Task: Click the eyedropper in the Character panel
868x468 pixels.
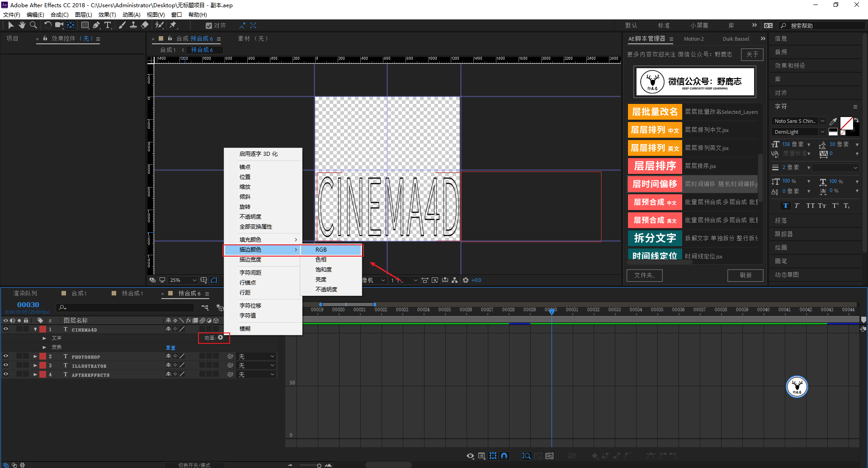Action: click(833, 121)
